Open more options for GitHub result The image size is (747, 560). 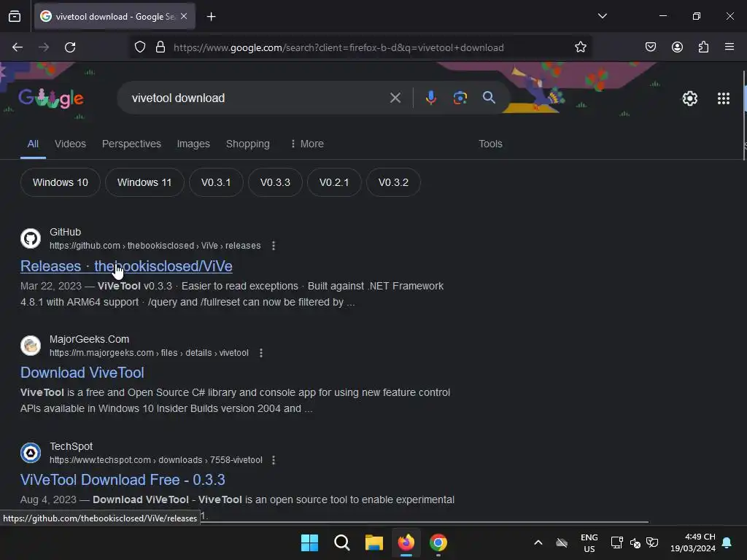click(x=274, y=246)
